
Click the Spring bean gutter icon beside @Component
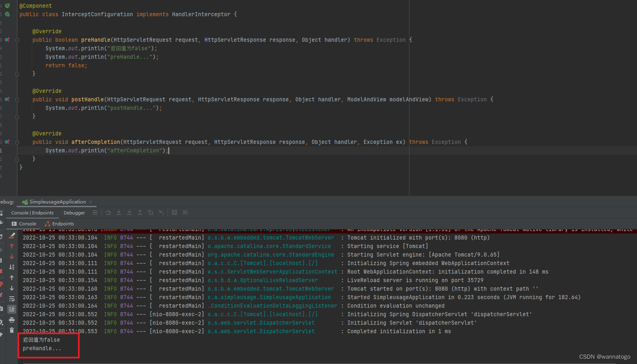(x=7, y=6)
